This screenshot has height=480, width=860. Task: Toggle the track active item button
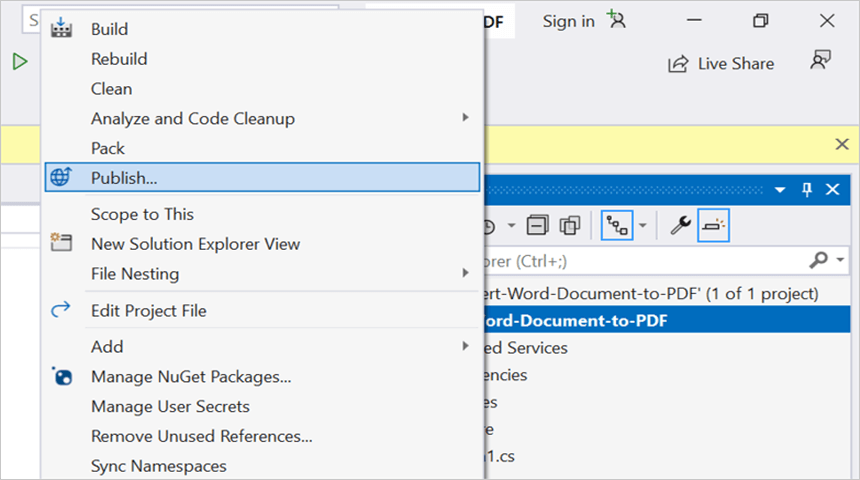(x=617, y=225)
